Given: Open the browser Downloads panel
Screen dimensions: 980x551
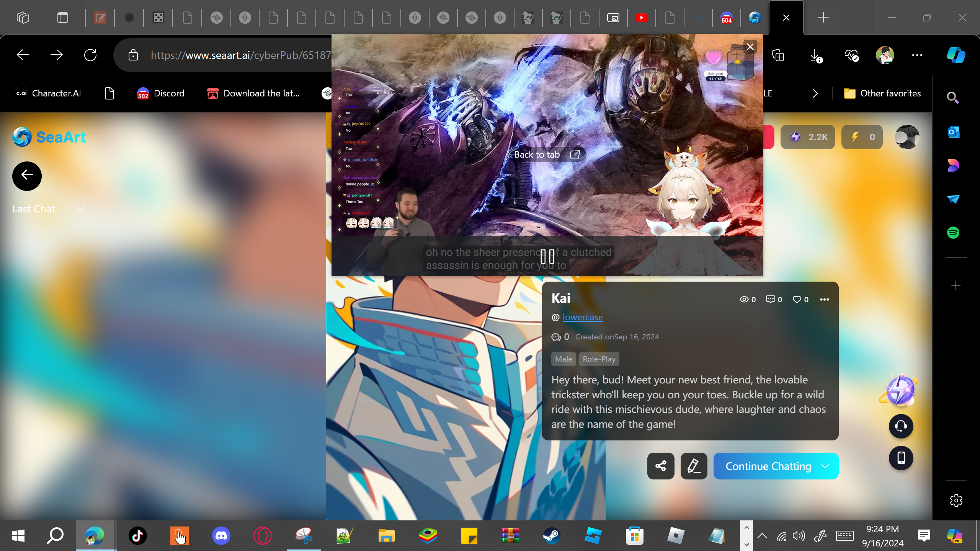Looking at the screenshot, I should click(815, 55).
